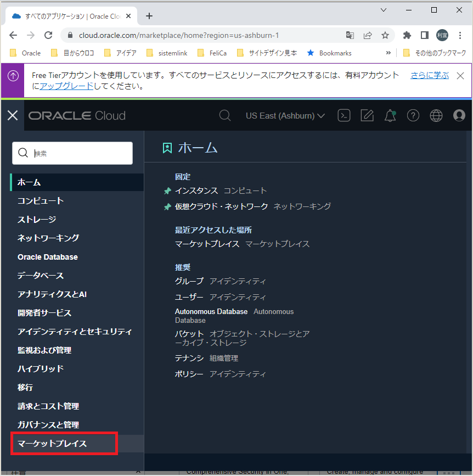Open the Bookmarks star shortcut
The width and height of the screenshot is (473, 476).
[x=329, y=53]
